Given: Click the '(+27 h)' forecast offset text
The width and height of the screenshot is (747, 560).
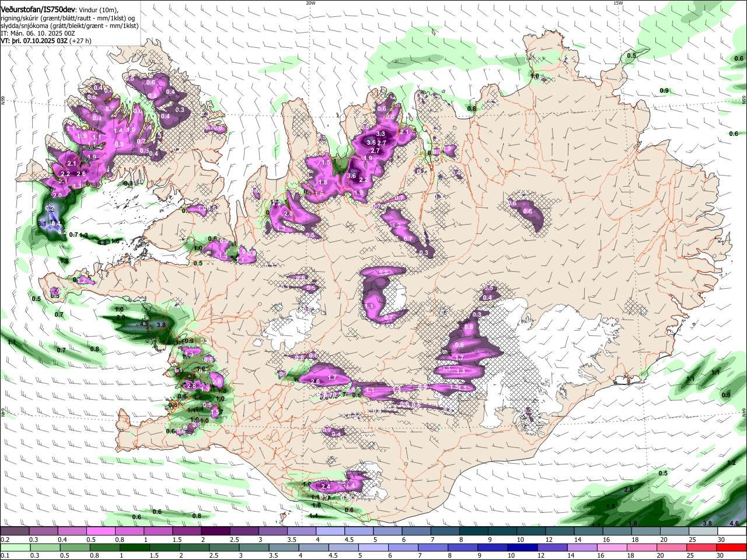Looking at the screenshot, I should coord(81,41).
